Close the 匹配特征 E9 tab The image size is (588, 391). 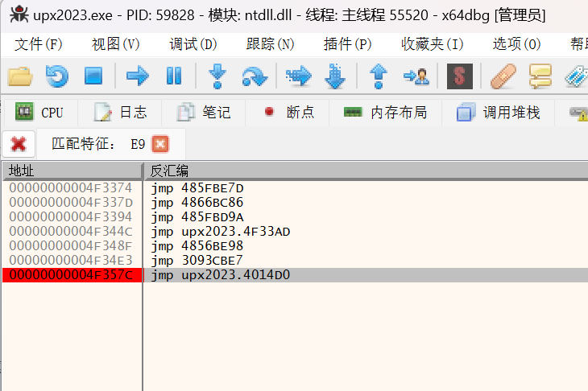(160, 144)
